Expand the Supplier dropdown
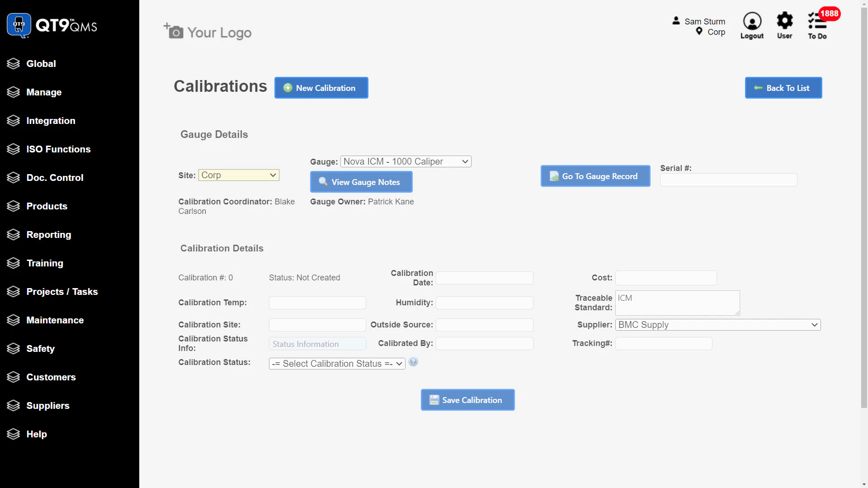868x488 pixels. pyautogui.click(x=717, y=325)
